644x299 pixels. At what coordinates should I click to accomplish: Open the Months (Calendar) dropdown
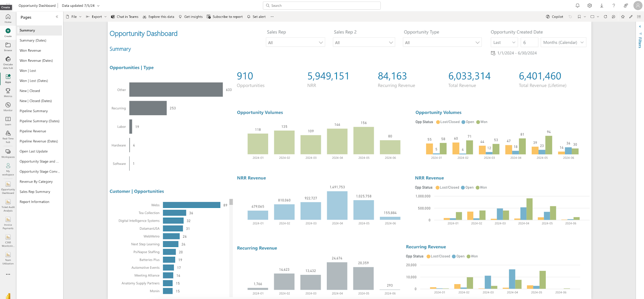563,42
